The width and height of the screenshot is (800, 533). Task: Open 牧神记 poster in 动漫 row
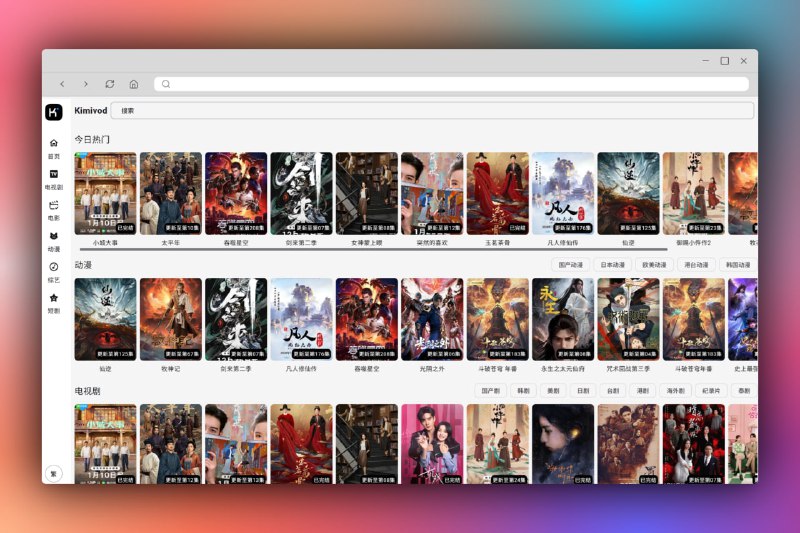(171, 319)
